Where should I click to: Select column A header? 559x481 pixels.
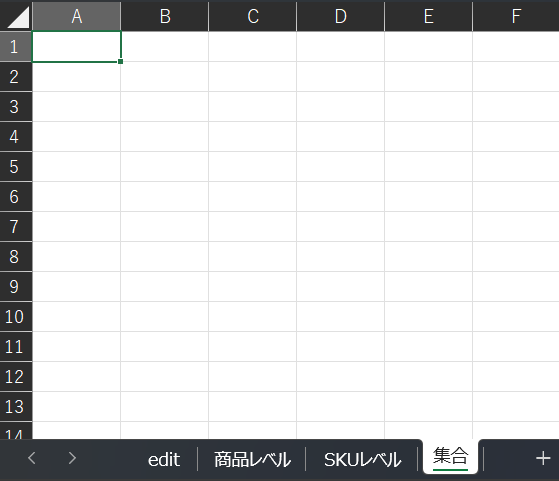pyautogui.click(x=77, y=16)
